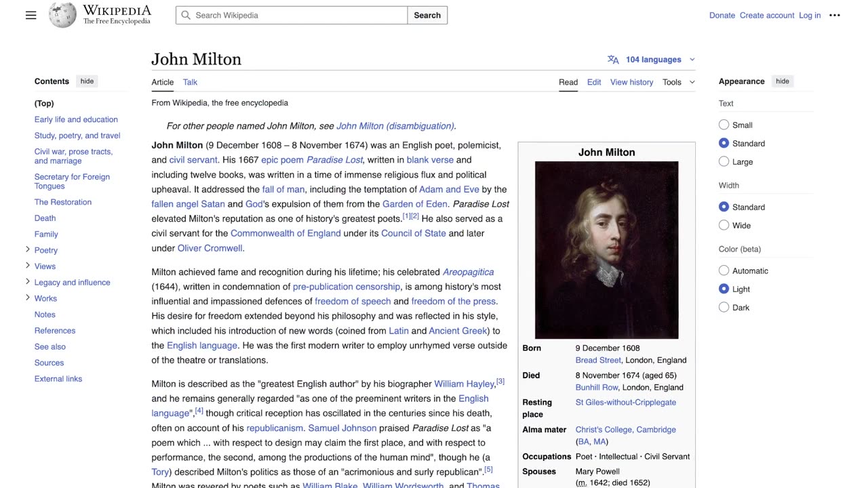This screenshot has width=868, height=488.
Task: Click the language translation icon
Action: tap(613, 60)
